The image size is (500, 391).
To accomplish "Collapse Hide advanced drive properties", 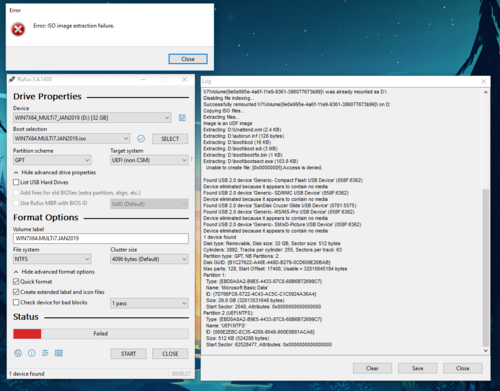I will pos(55,172).
